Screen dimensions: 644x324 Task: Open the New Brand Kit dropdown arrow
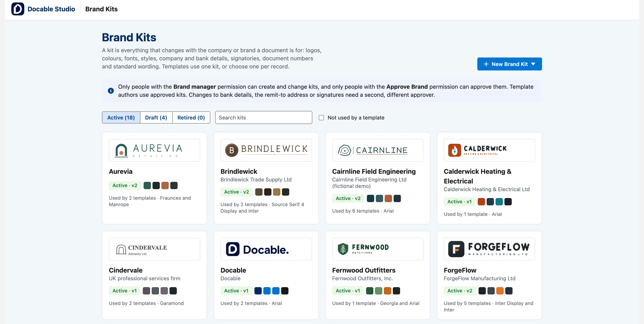click(x=533, y=64)
